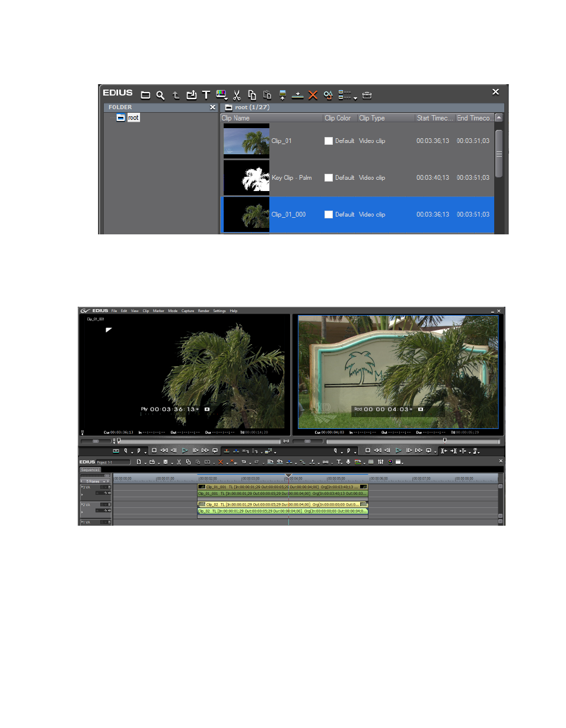Close the FOLDER pane with its X

[x=213, y=107]
